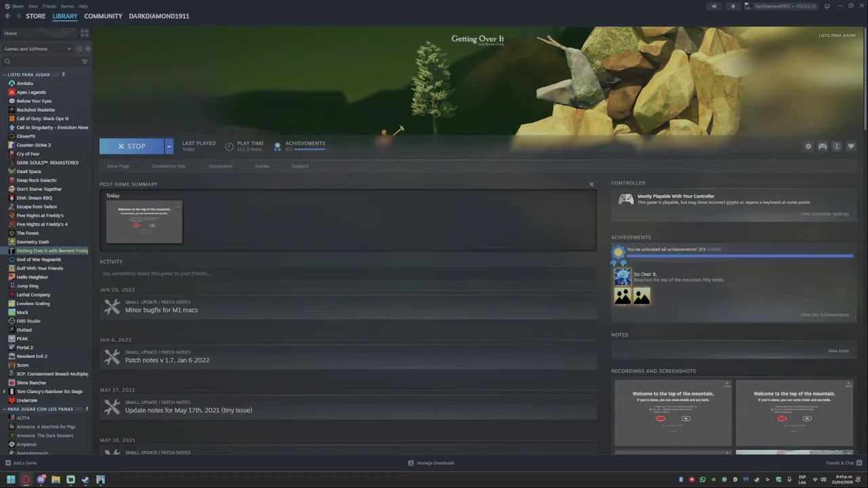Screen dimensions: 868x488
Task: Show game info icon
Action: click(x=837, y=146)
